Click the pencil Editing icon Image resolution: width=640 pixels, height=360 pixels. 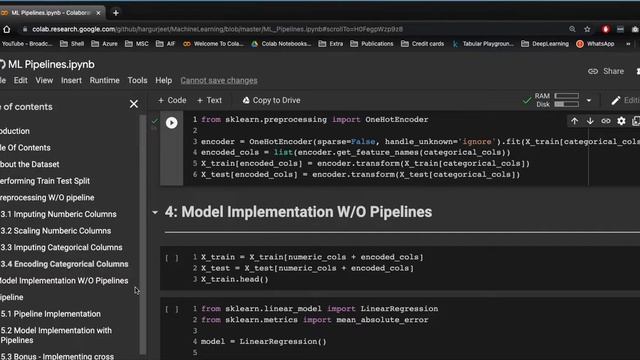(x=616, y=100)
